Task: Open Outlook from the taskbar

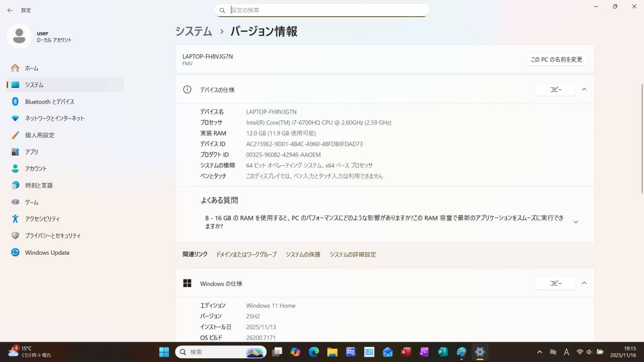Action: [387, 352]
